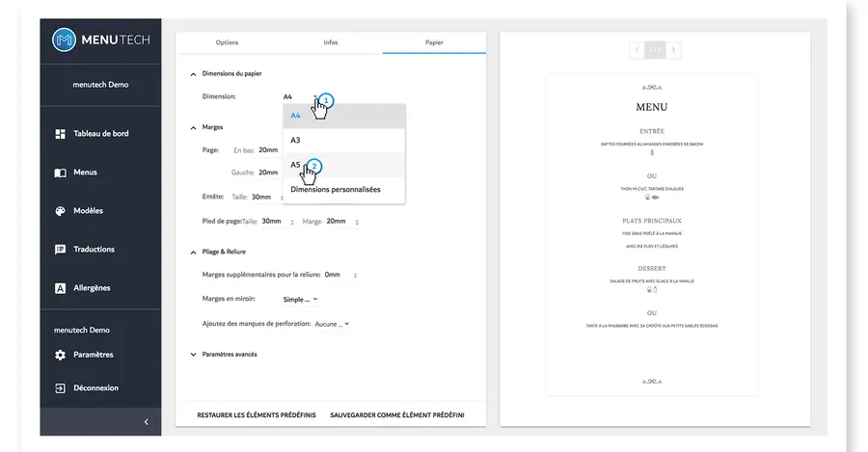Collapse the sidebar with chevron arrow
Screen dimensions: 868x452
146,422
